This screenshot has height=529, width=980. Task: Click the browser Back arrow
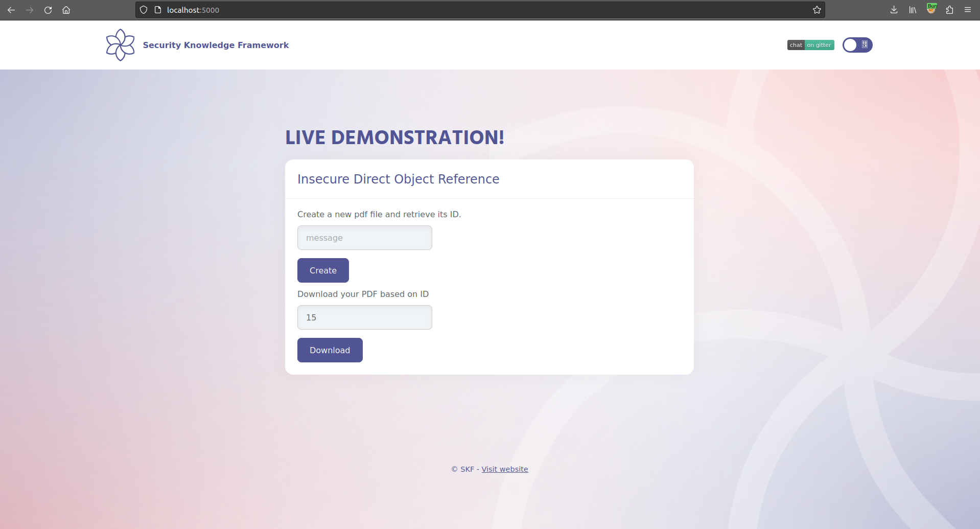(11, 10)
